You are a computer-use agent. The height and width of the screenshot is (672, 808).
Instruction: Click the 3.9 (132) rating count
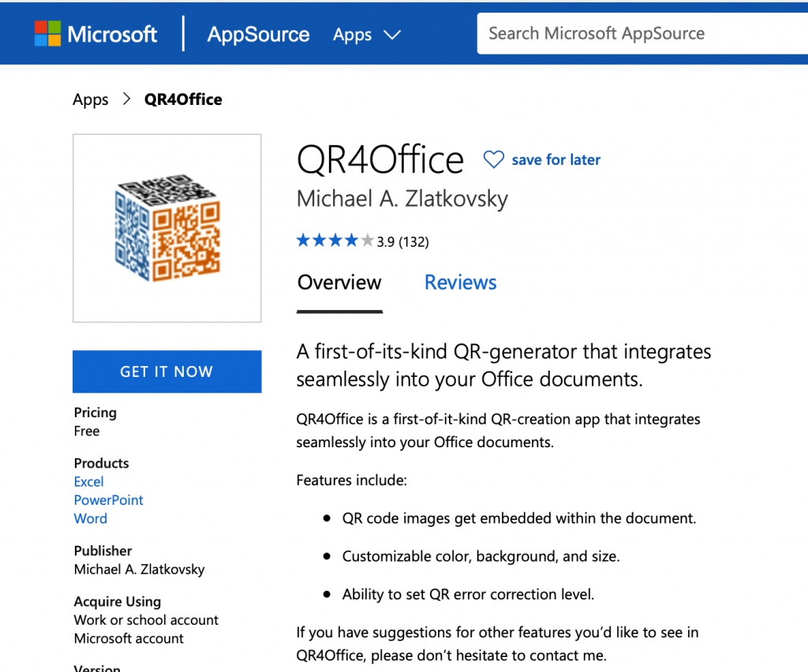(402, 242)
